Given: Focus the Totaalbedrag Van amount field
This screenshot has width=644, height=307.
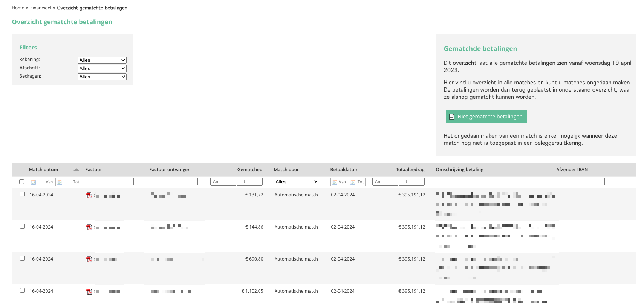Looking at the screenshot, I should [x=385, y=182].
